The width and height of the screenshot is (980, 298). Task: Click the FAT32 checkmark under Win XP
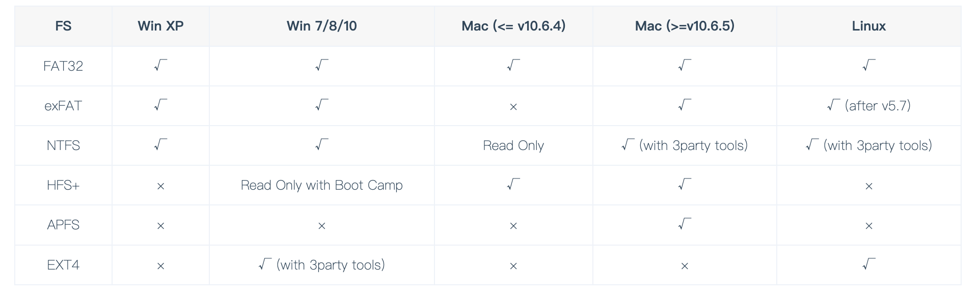coord(160,66)
